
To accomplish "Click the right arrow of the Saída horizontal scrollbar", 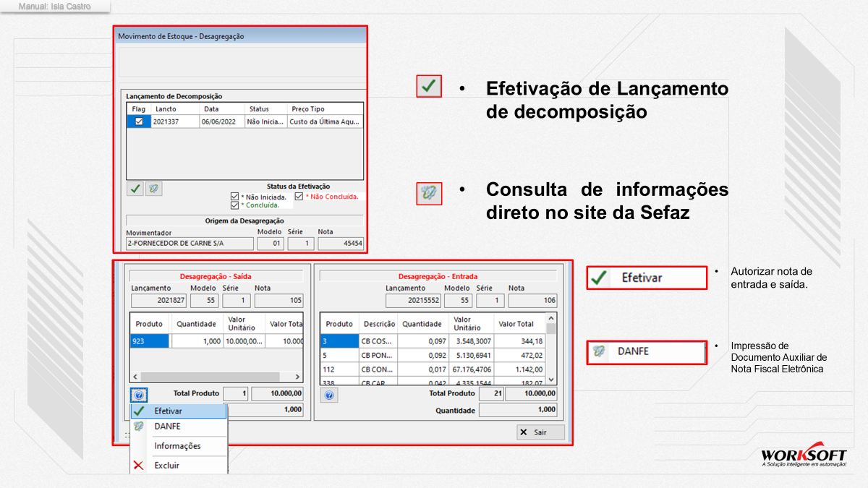I will (297, 377).
